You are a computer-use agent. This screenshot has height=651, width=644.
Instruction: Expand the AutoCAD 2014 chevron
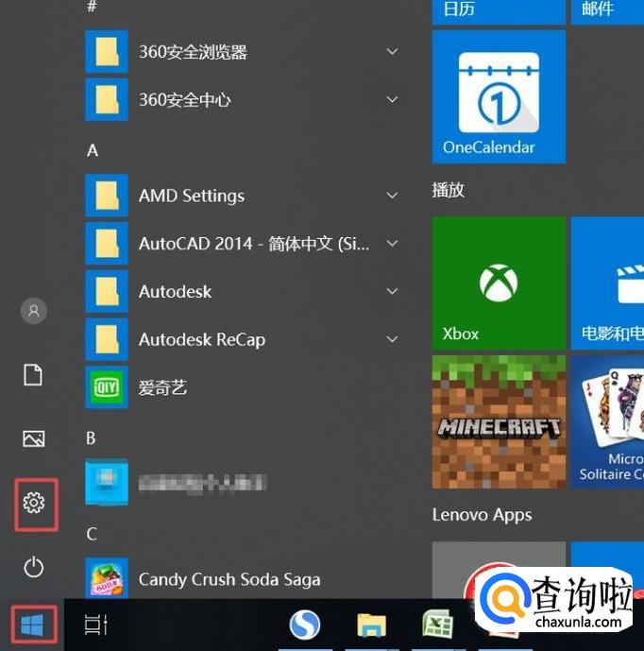tap(392, 243)
